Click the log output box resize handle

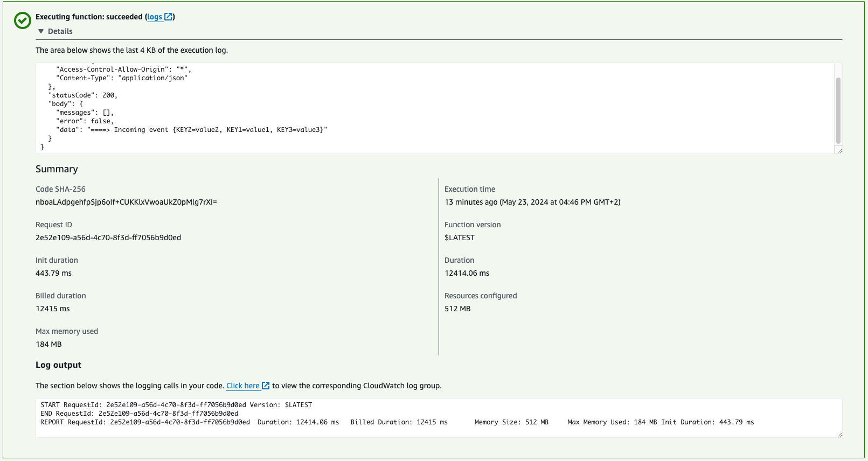pos(838,434)
